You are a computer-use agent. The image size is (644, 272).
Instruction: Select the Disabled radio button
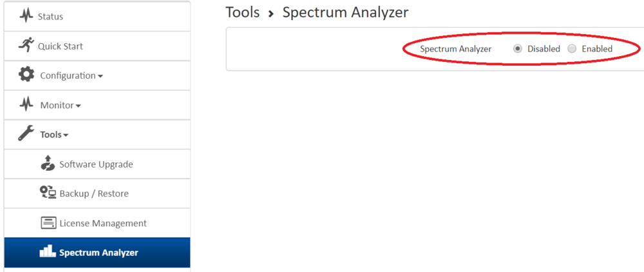[x=518, y=49]
